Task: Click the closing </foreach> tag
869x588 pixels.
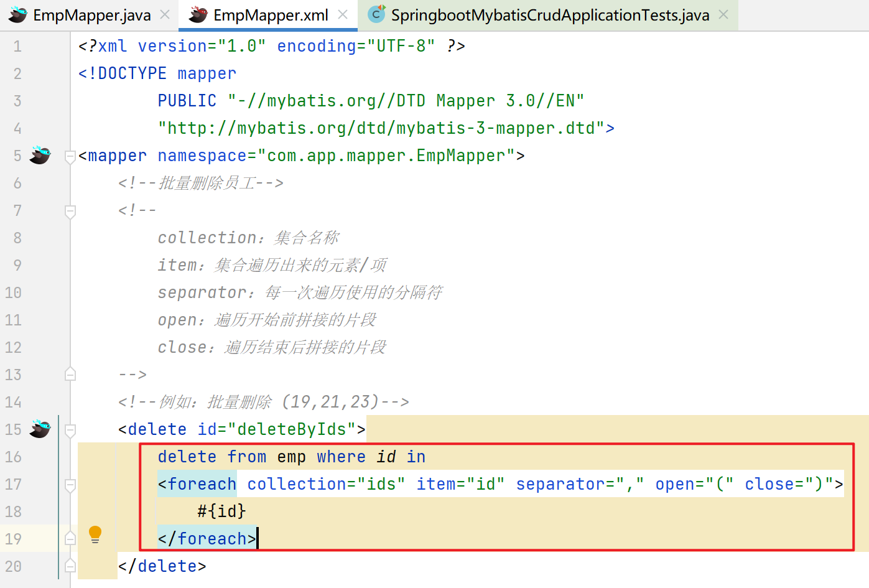Action: [207, 539]
